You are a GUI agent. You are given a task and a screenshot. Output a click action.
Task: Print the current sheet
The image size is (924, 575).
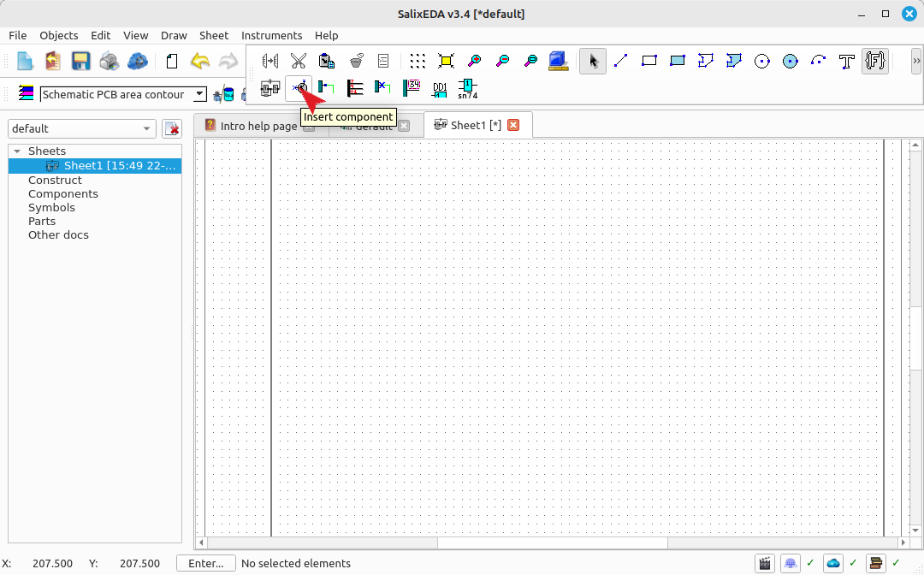coord(109,61)
